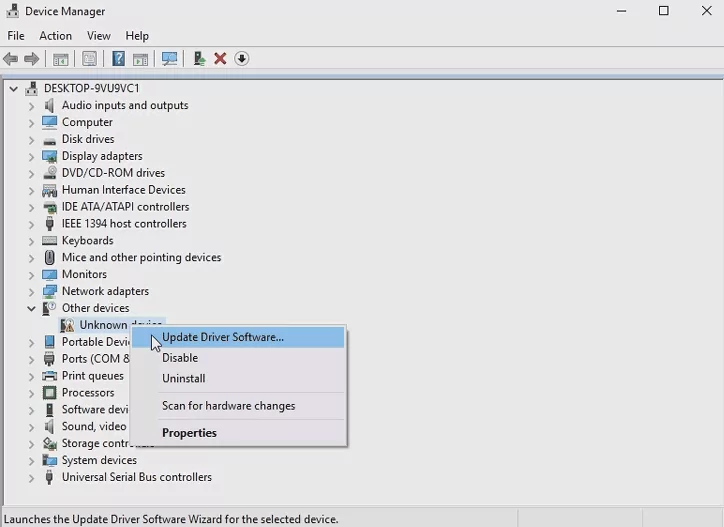Select the IEEE 1394 host controllers label

coord(124,224)
